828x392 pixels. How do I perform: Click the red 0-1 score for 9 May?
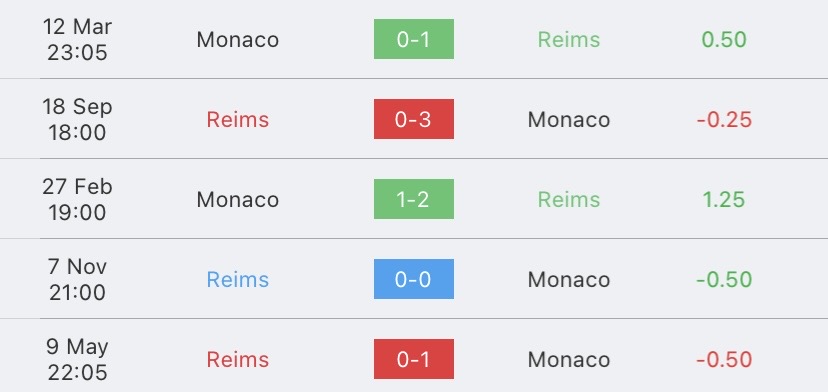tap(413, 359)
